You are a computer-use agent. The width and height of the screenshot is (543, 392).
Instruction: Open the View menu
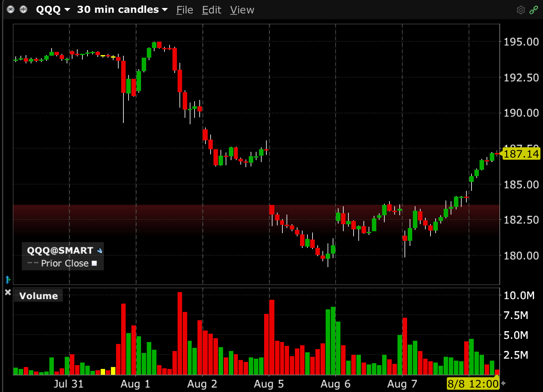pyautogui.click(x=242, y=10)
